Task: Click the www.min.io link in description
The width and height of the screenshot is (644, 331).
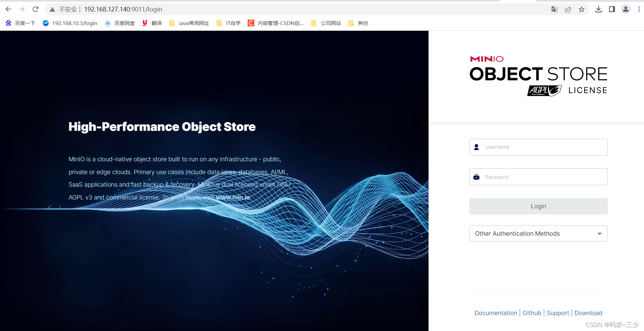Action: pos(233,197)
